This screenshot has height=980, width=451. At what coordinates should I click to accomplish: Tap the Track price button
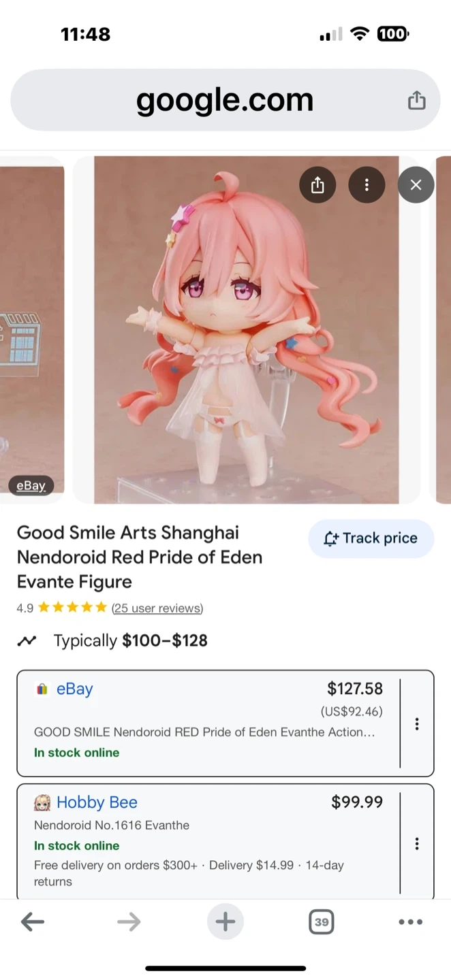[371, 538]
